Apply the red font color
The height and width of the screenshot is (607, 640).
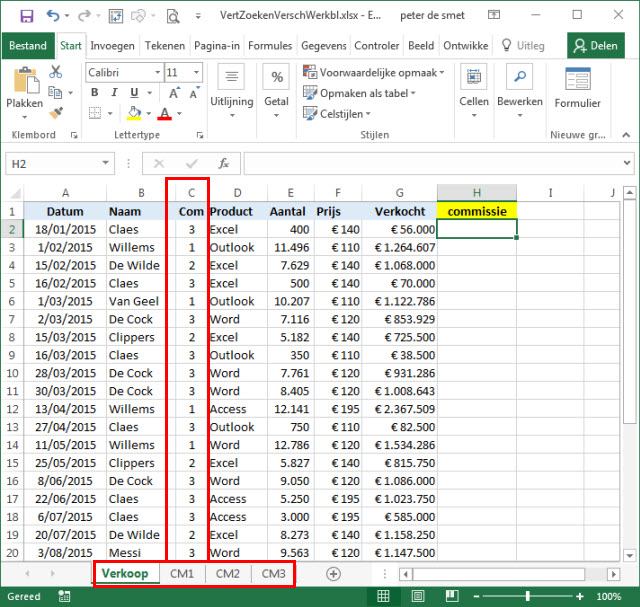point(164,113)
